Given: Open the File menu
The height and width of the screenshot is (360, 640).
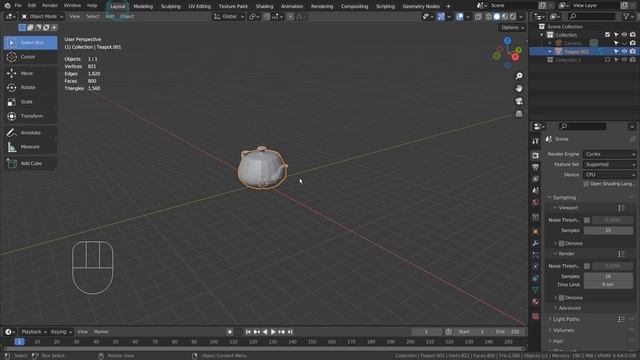Looking at the screenshot, I should (x=18, y=6).
